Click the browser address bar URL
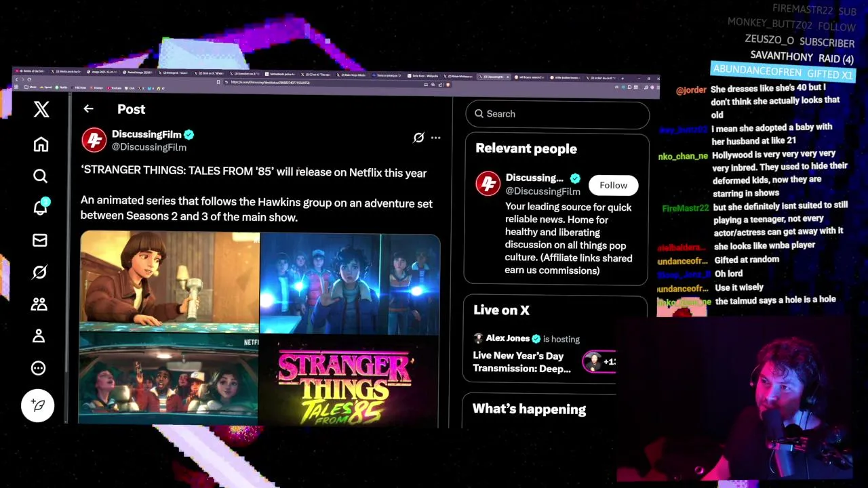This screenshot has height=488, width=868. coord(270,83)
